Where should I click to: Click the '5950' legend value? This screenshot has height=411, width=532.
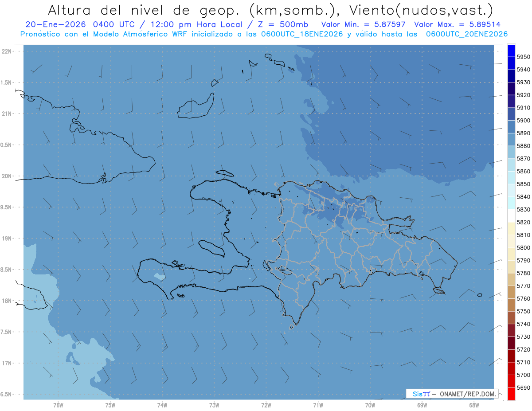click(x=524, y=57)
